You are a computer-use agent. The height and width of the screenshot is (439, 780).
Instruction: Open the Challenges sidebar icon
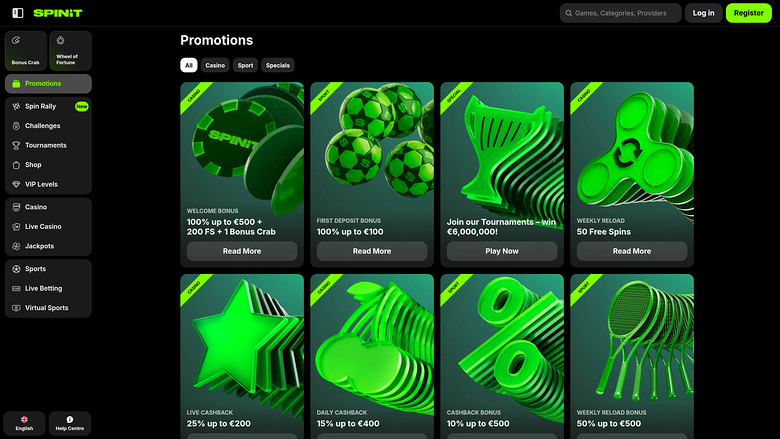15,126
